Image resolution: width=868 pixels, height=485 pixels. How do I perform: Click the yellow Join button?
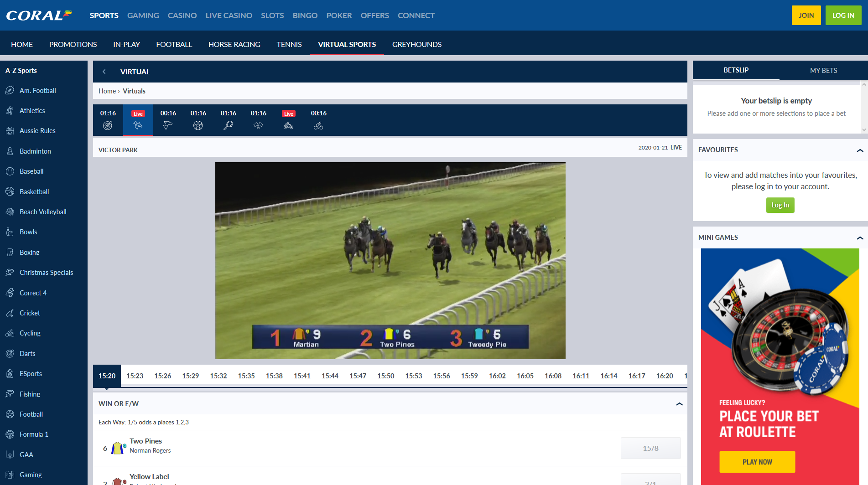point(806,15)
